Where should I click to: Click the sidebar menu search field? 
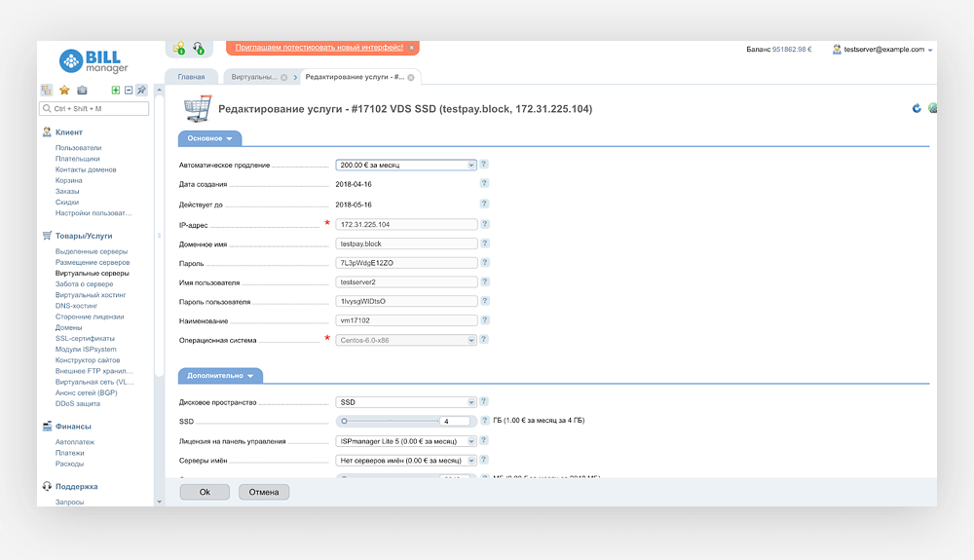point(94,109)
